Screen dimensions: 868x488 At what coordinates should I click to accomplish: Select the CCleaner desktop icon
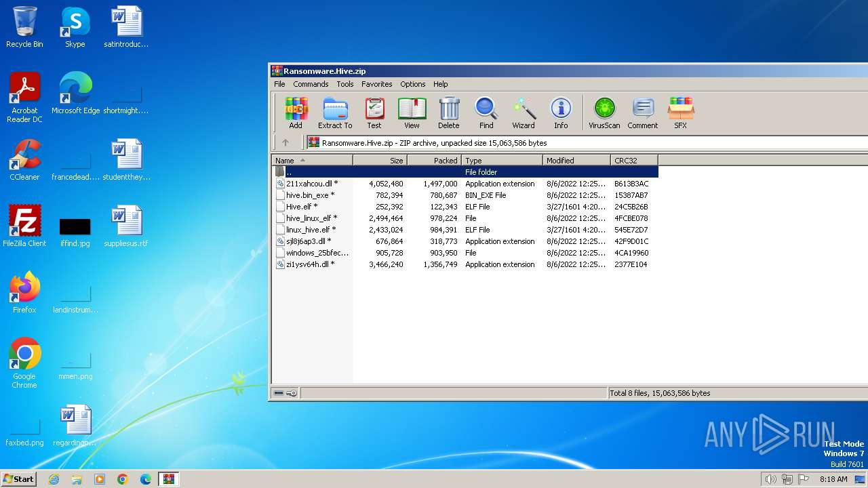(24, 160)
